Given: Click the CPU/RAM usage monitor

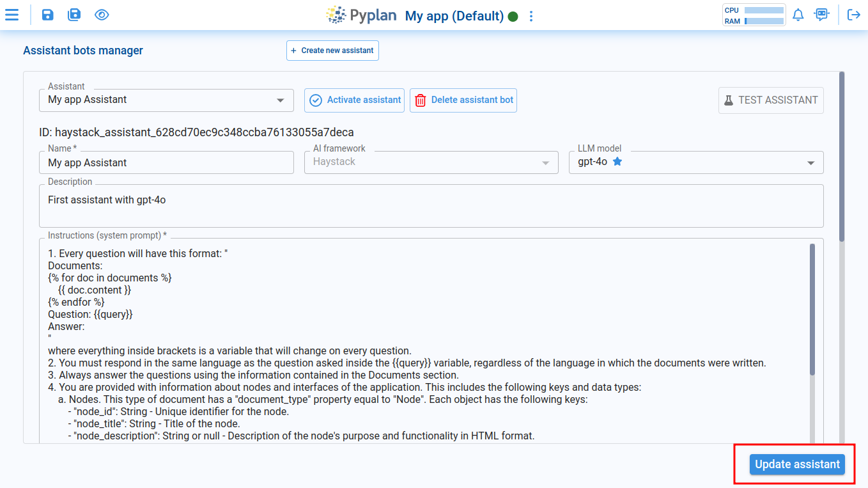Looking at the screenshot, I should [754, 14].
